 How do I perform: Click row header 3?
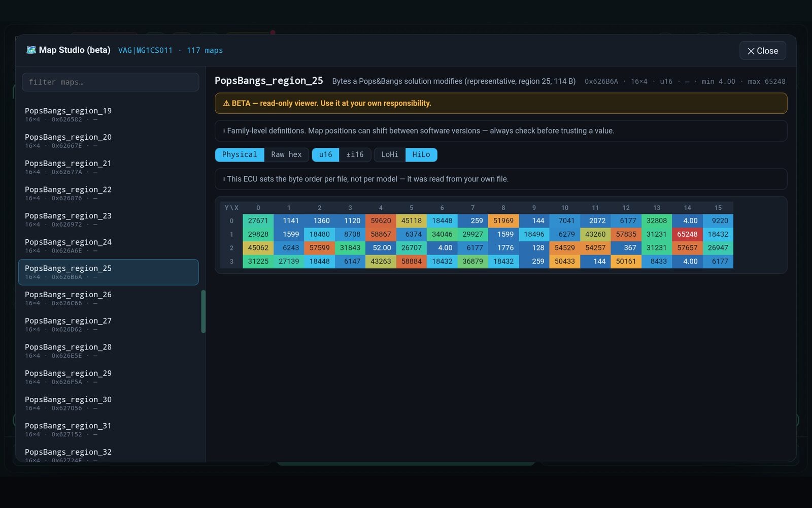tap(231, 261)
